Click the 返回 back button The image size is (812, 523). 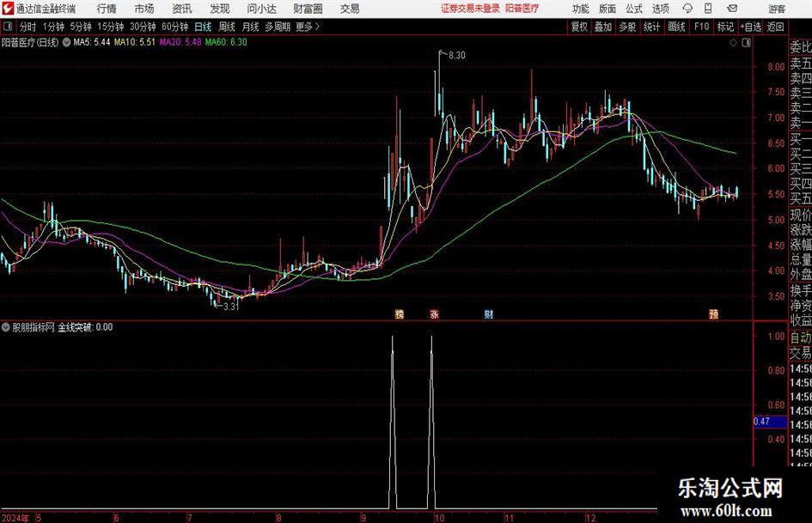[775, 27]
